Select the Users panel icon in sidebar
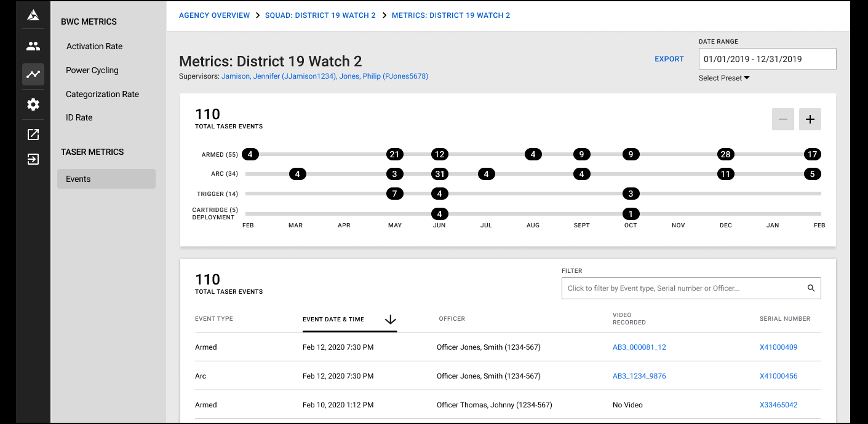Image resolution: width=868 pixels, height=424 pixels. (x=33, y=45)
